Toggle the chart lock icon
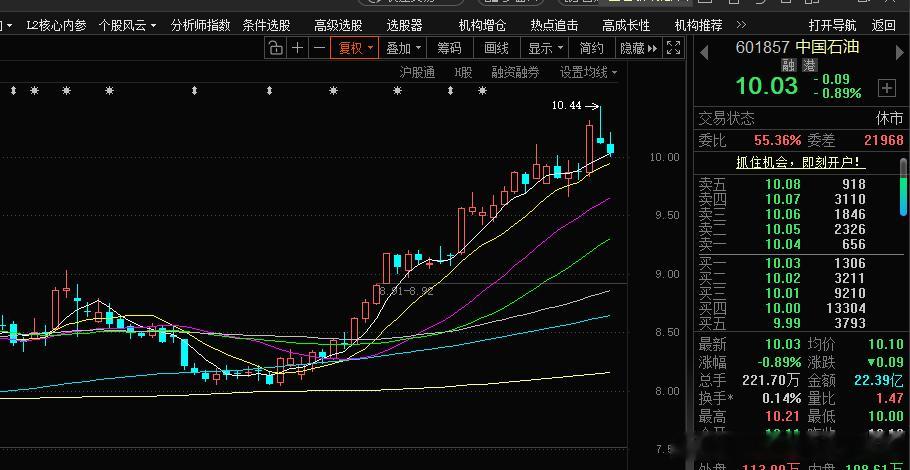The image size is (910, 470). [276, 48]
